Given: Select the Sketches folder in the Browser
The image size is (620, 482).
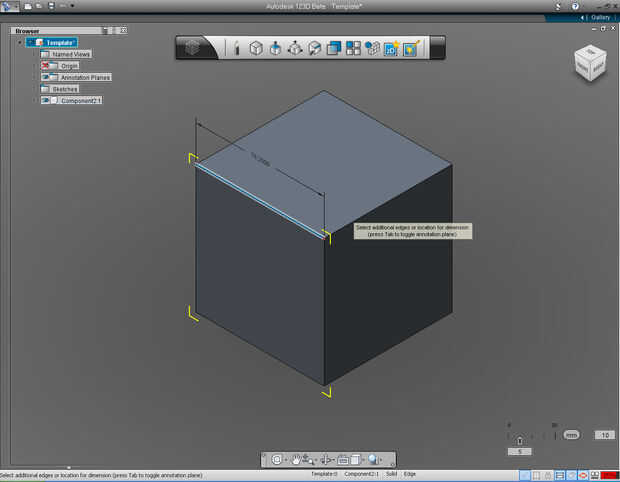Looking at the screenshot, I should coord(65,89).
